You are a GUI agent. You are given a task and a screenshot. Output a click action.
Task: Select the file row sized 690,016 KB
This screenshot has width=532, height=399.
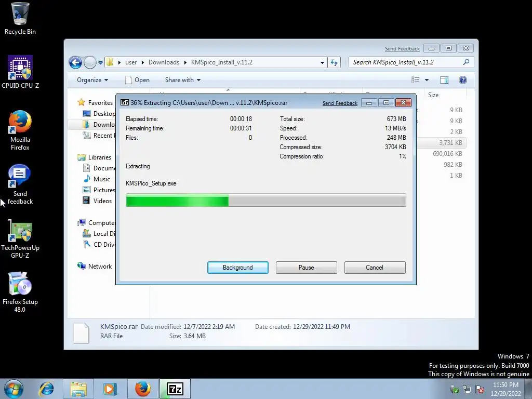[442, 154]
